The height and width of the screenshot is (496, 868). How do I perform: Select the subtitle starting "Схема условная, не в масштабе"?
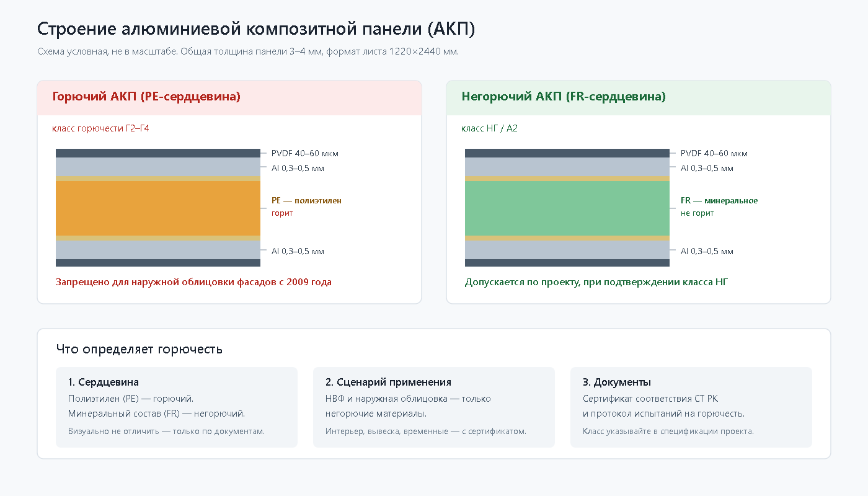click(x=248, y=51)
